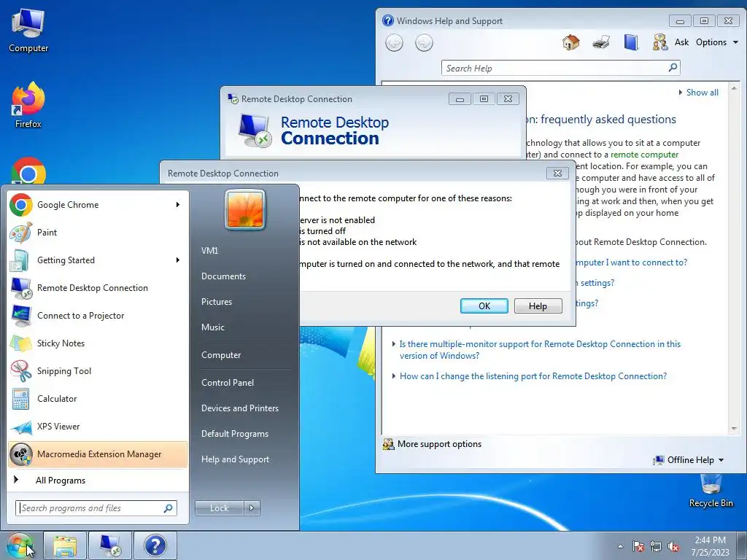The height and width of the screenshot is (560, 747).
Task: Expand Google Chrome jump list arrow
Action: pyautogui.click(x=178, y=205)
